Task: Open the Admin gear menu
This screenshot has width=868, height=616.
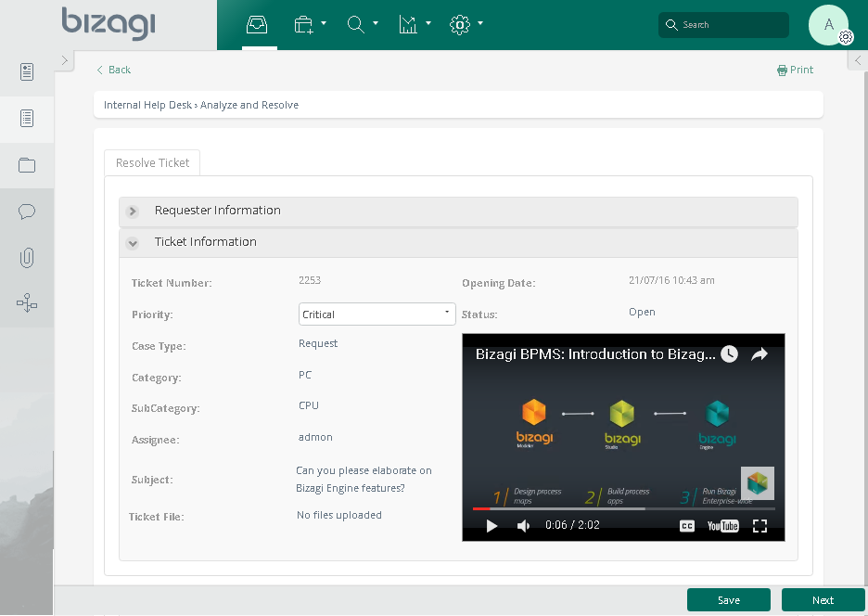Action: [459, 24]
